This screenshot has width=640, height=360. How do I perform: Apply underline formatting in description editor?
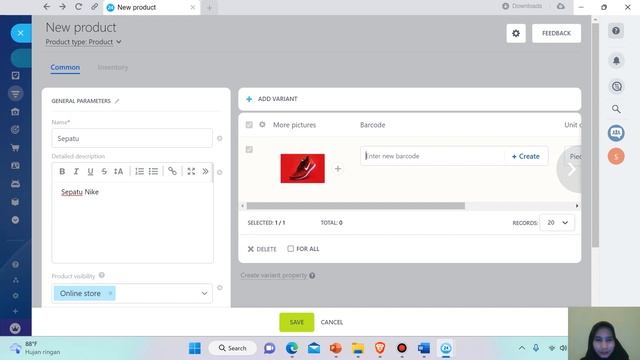click(90, 171)
